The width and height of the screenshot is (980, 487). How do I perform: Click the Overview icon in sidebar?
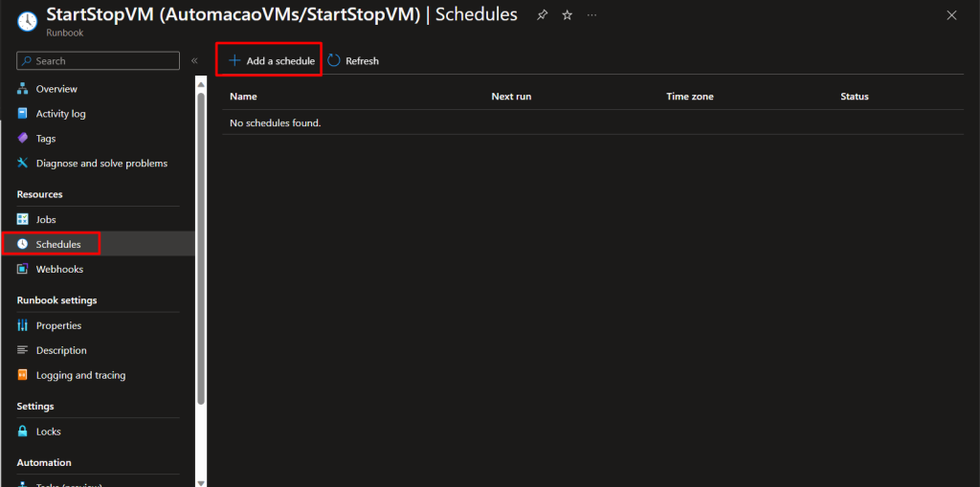tap(23, 89)
